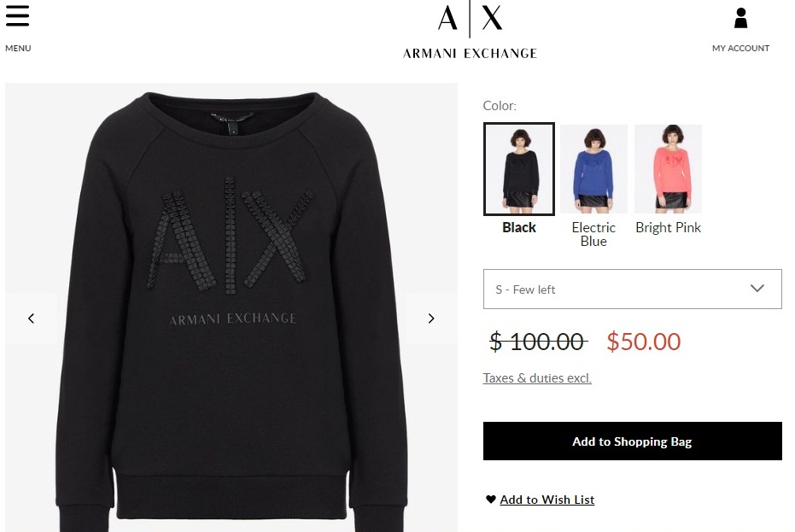Click the Add to Wish List link
Viewport: 795px width, 532px height.
[x=547, y=500]
